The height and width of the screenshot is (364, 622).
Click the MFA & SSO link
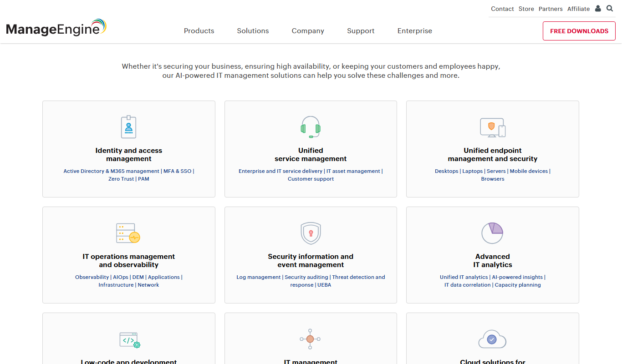coord(178,171)
